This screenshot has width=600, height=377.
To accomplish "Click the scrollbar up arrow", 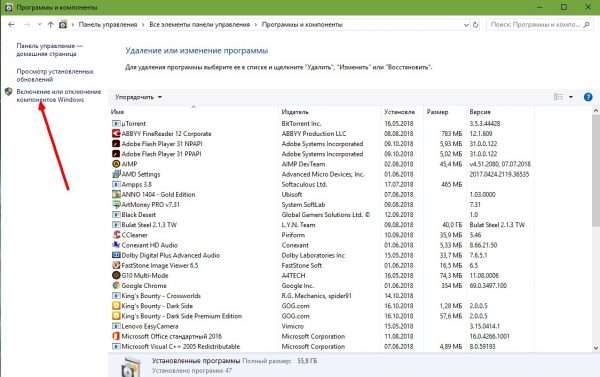I will tap(596, 111).
